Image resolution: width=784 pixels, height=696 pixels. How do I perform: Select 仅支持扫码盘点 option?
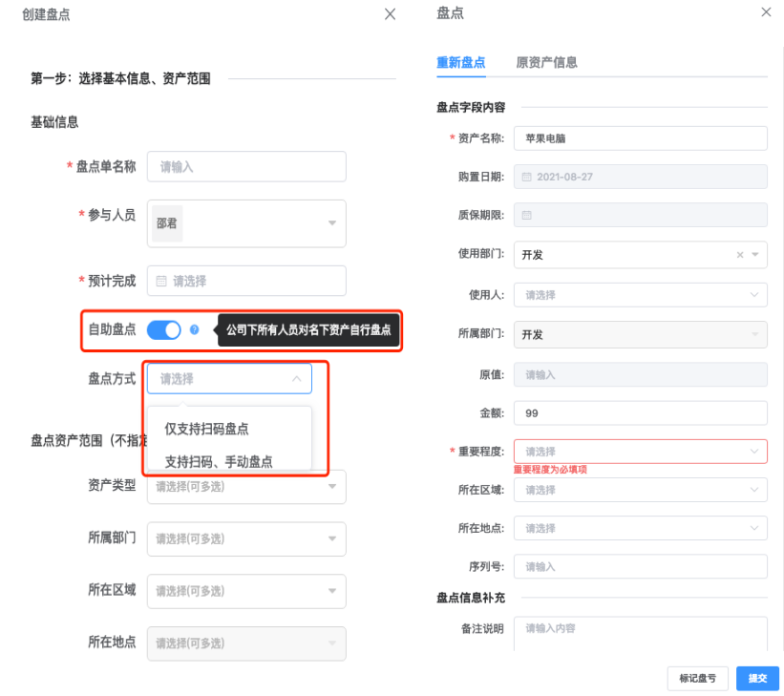coord(207,429)
